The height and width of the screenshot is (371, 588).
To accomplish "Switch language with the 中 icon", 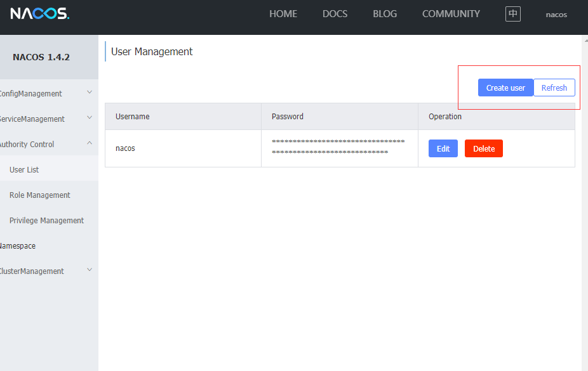I will click(512, 14).
